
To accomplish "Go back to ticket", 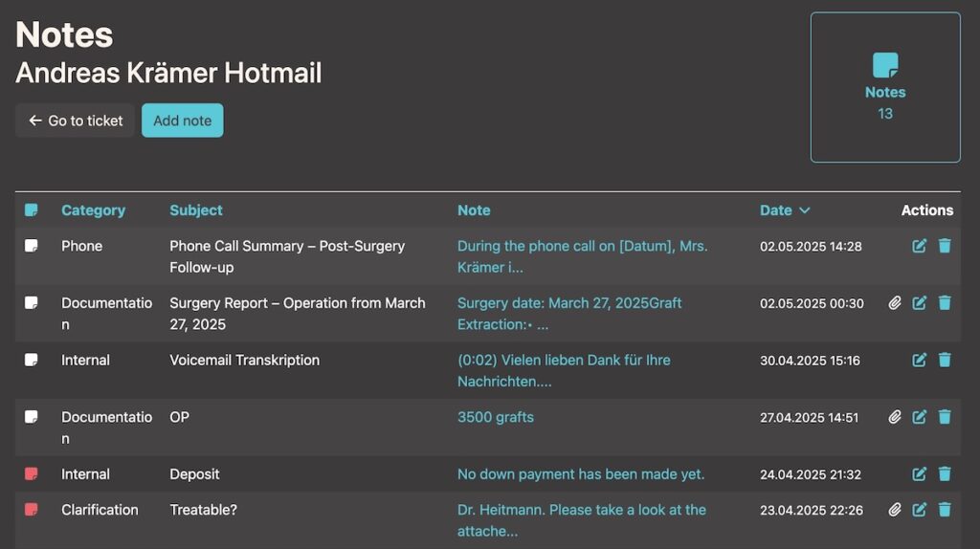I will pyautogui.click(x=76, y=121).
